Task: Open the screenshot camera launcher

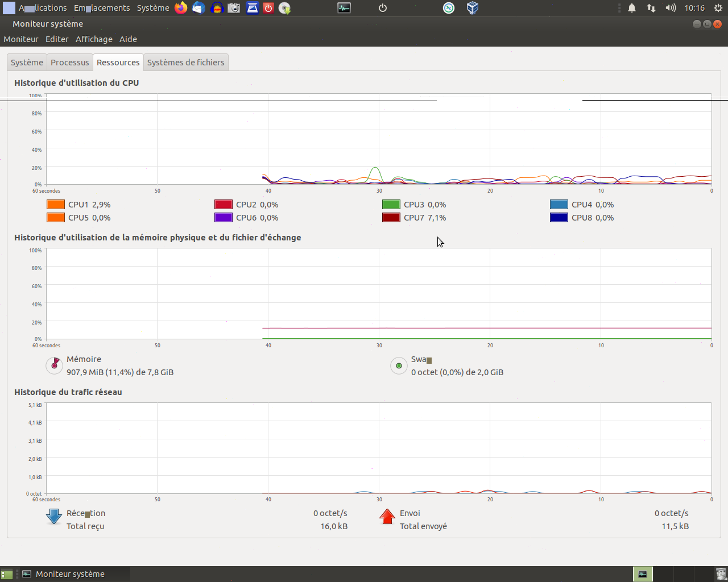Action: pyautogui.click(x=234, y=8)
